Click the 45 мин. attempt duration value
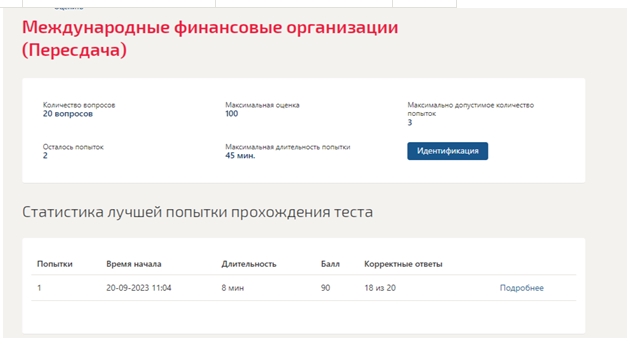The height and width of the screenshot is (360, 631). [x=240, y=156]
